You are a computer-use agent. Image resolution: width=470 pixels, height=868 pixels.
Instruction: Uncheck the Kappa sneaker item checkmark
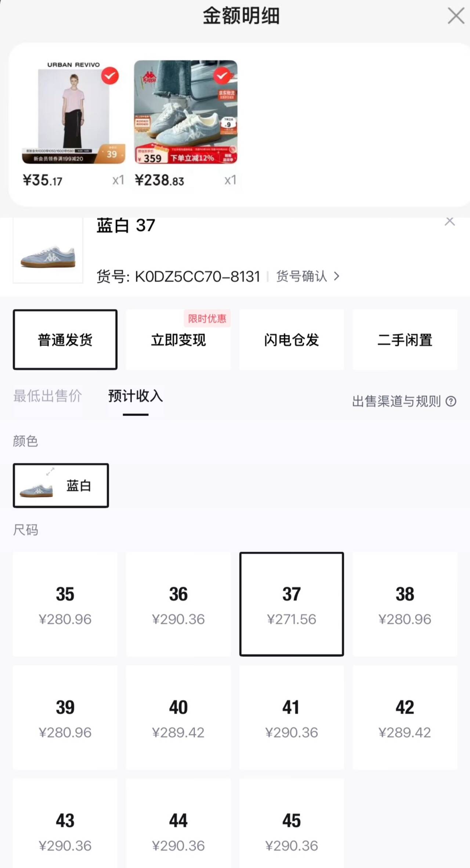(x=222, y=76)
